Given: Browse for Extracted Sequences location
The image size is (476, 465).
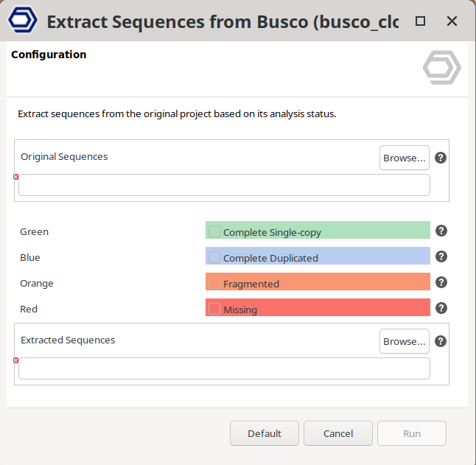Looking at the screenshot, I should tap(405, 341).
